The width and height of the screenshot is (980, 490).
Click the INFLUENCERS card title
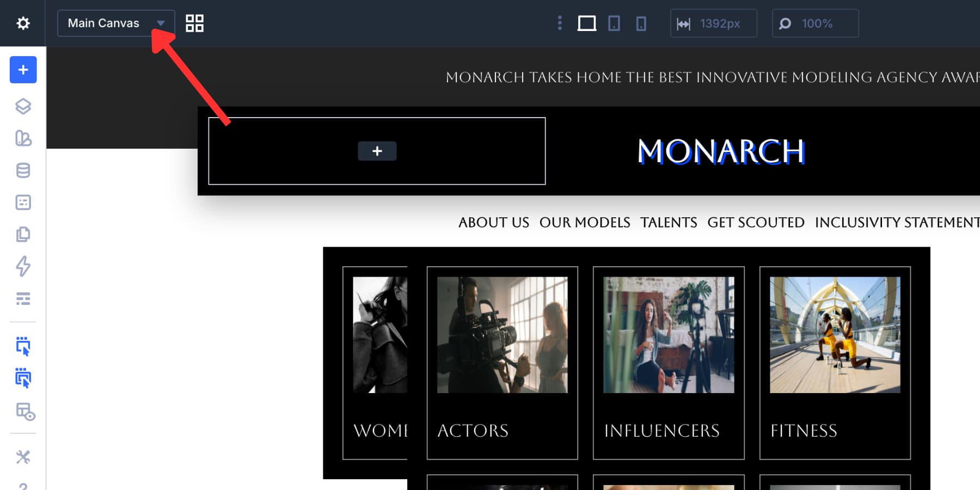point(662,431)
